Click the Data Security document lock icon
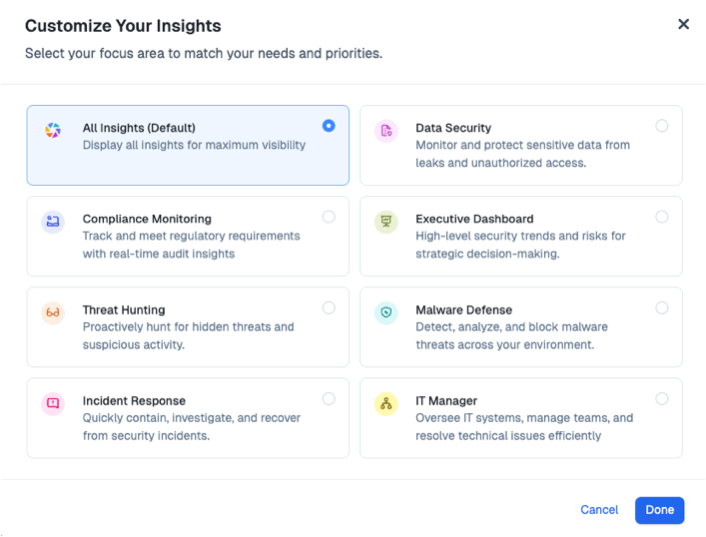The width and height of the screenshot is (706, 537). [386, 131]
